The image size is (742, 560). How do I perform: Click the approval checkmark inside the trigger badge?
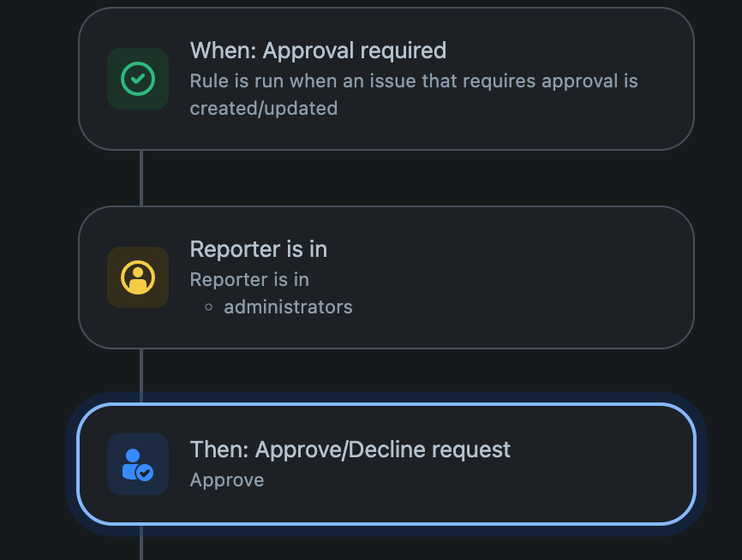137,79
